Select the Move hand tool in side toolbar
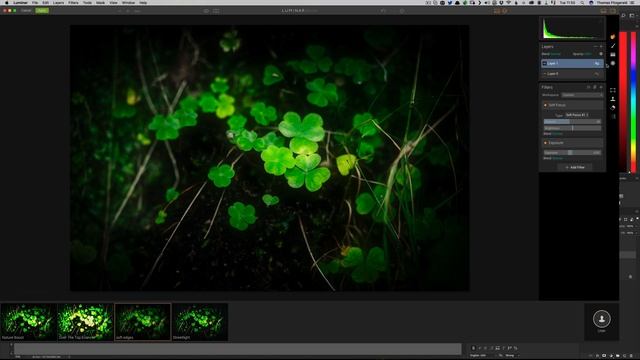The height and width of the screenshot is (360, 640). tap(613, 37)
